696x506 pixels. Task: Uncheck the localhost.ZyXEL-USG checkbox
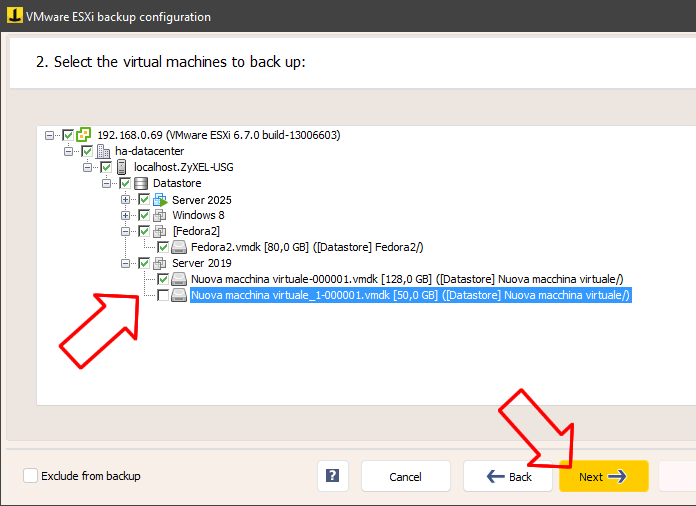pyautogui.click(x=106, y=167)
